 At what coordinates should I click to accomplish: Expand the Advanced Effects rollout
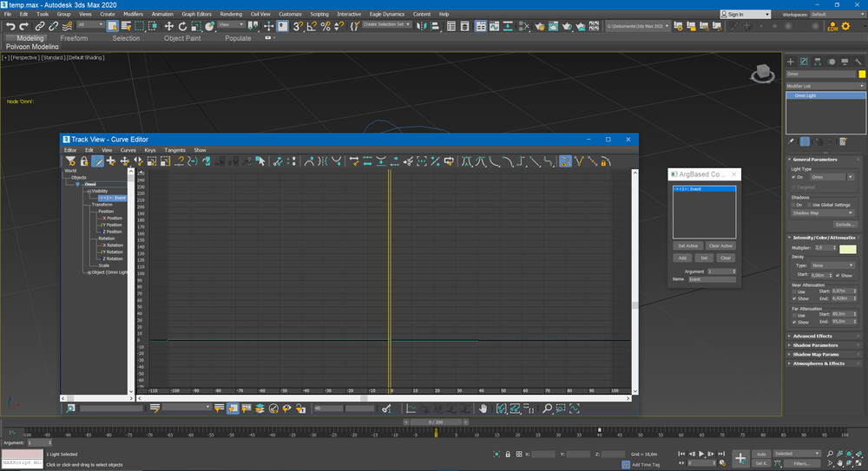pos(812,336)
